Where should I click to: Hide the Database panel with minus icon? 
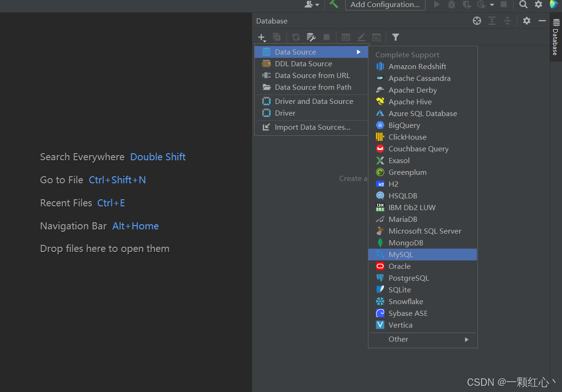pos(542,21)
